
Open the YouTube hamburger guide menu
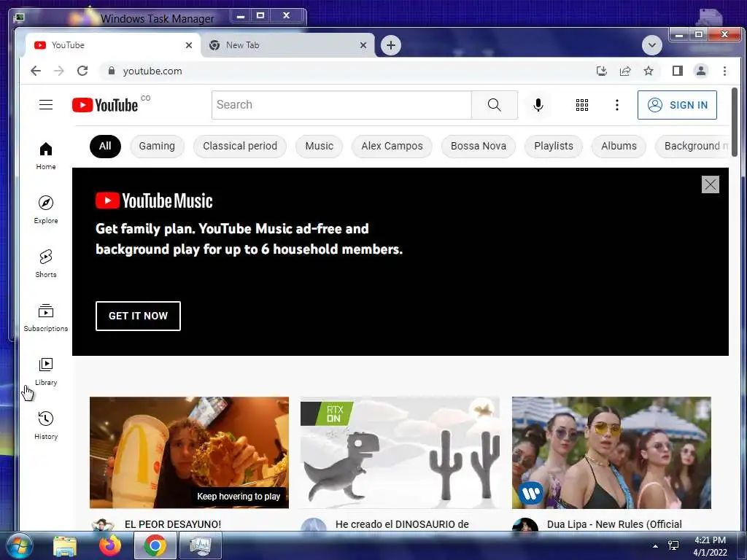[x=46, y=105]
